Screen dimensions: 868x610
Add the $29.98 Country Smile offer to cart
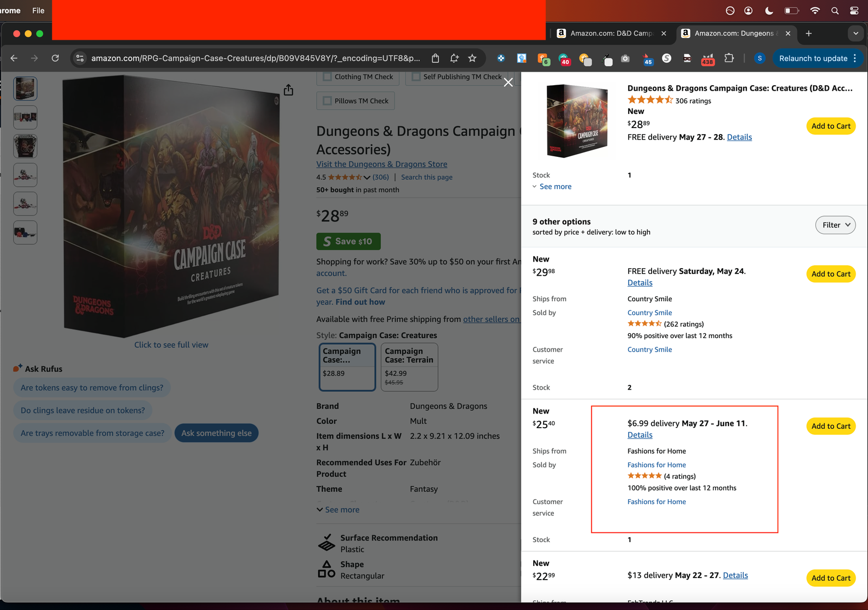click(x=831, y=274)
